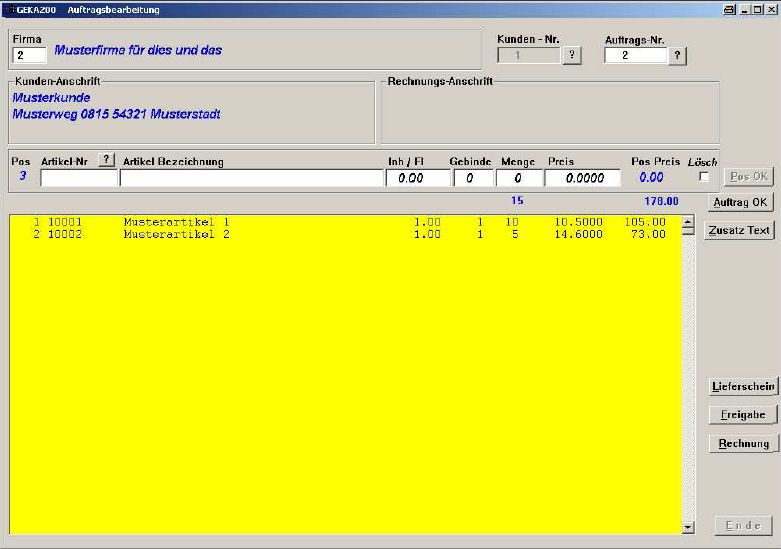Click the Freigabe button
This screenshot has height=549, width=781.
(743, 414)
